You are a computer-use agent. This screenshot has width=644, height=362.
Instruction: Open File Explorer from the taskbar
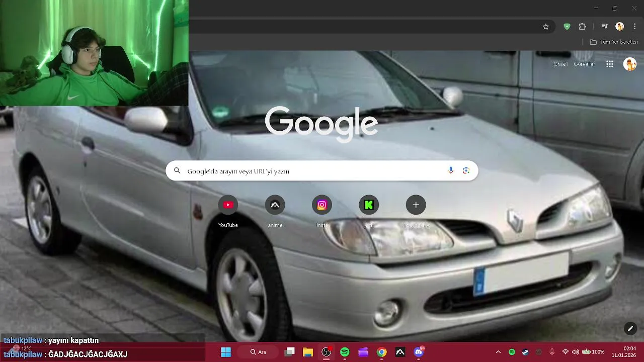click(x=308, y=352)
